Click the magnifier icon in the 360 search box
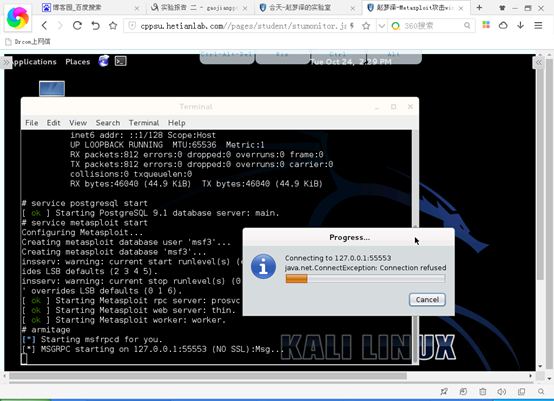The image size is (554, 401). pos(467,25)
